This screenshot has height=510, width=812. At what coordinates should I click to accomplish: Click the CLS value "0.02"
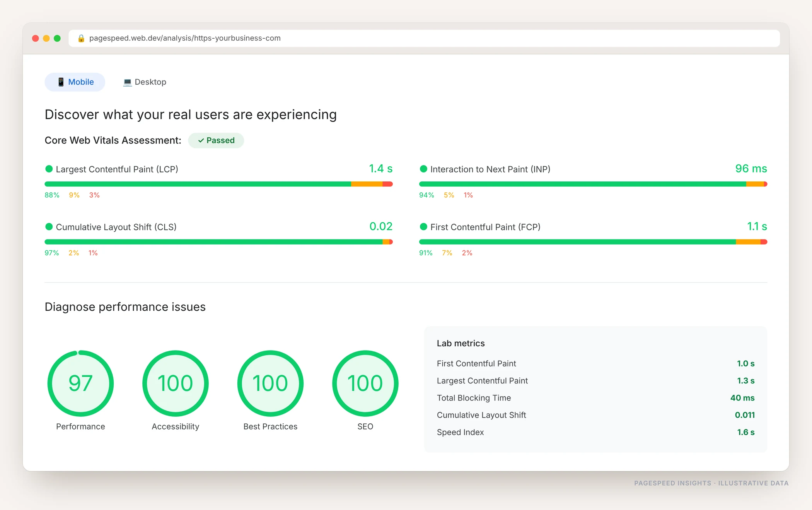pyautogui.click(x=381, y=226)
